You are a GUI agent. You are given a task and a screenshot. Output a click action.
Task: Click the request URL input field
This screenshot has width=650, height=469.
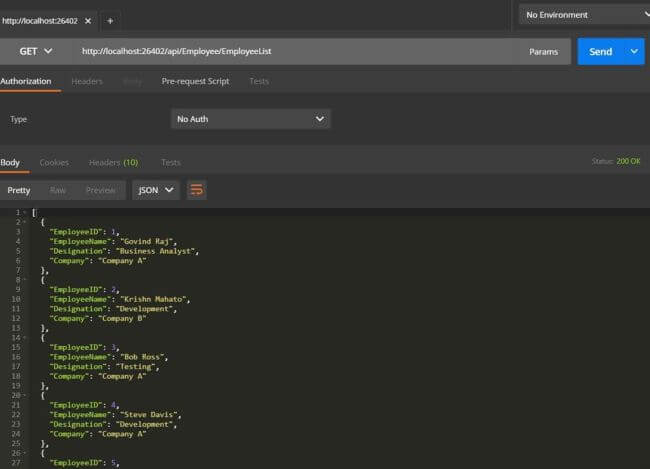(290, 51)
